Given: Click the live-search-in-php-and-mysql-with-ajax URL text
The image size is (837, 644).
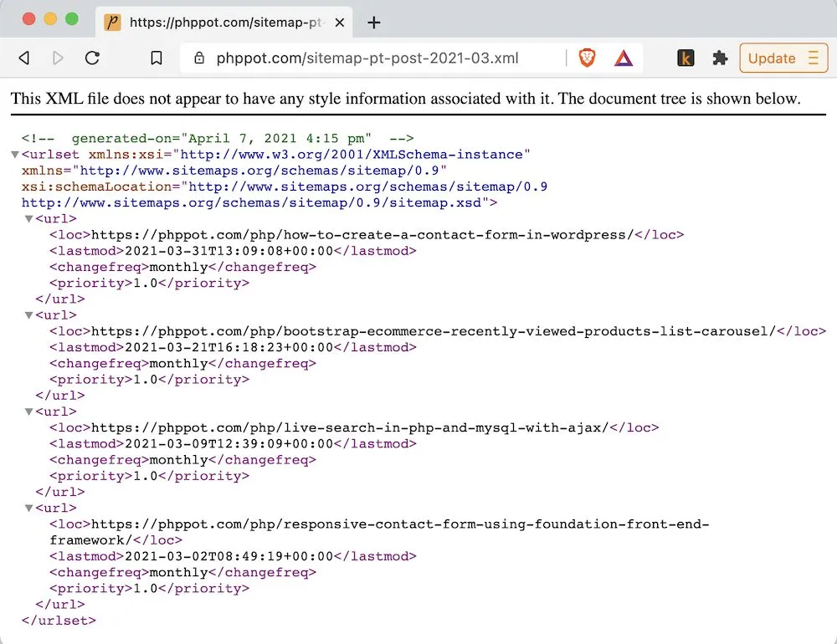Looking at the screenshot, I should [350, 428].
